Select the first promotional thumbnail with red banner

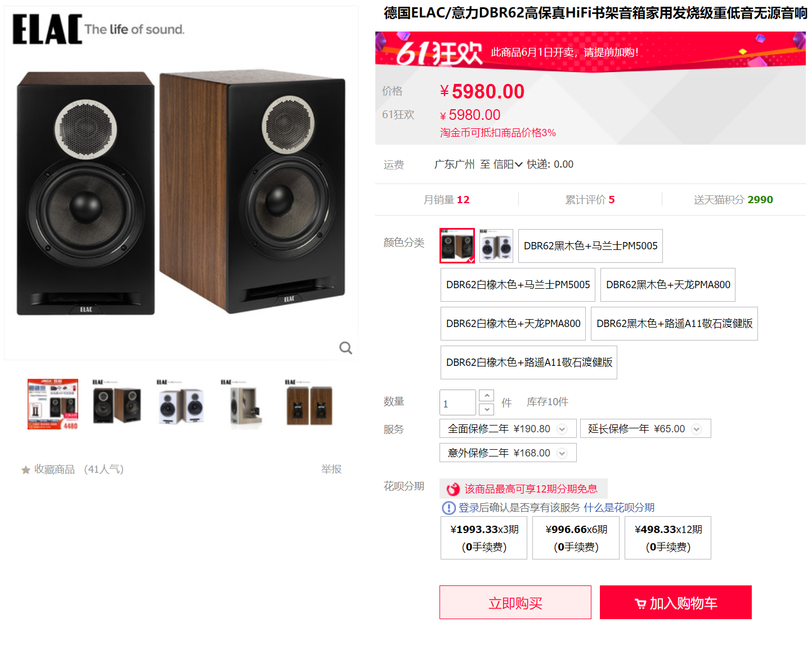[53, 404]
